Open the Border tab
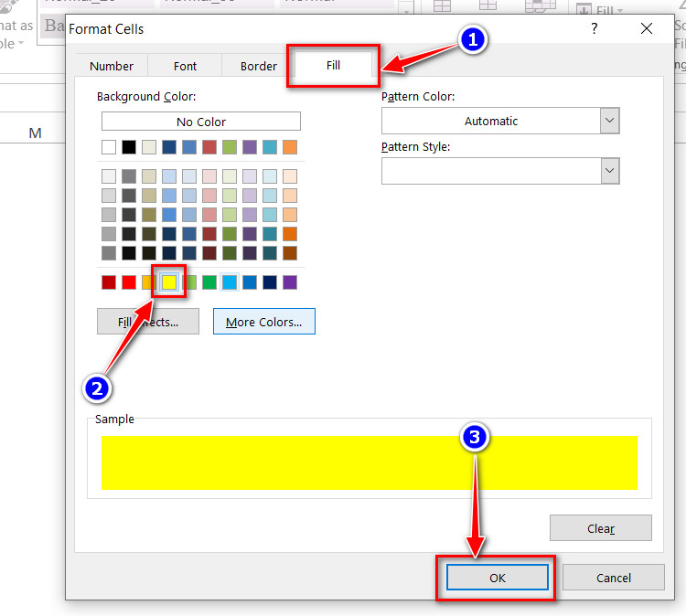This screenshot has height=616, width=686. pyautogui.click(x=258, y=66)
